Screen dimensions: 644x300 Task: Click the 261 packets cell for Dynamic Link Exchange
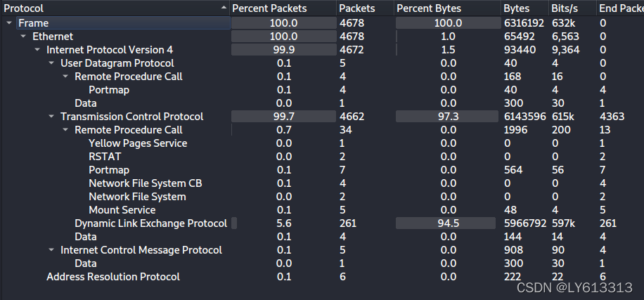[348, 223]
